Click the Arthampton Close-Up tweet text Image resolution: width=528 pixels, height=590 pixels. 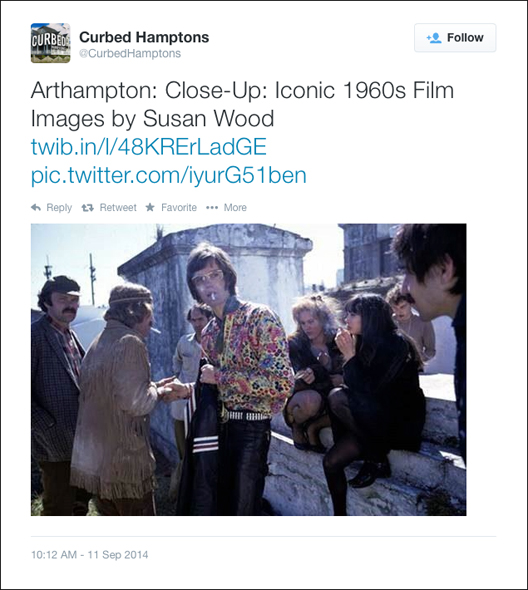click(242, 104)
